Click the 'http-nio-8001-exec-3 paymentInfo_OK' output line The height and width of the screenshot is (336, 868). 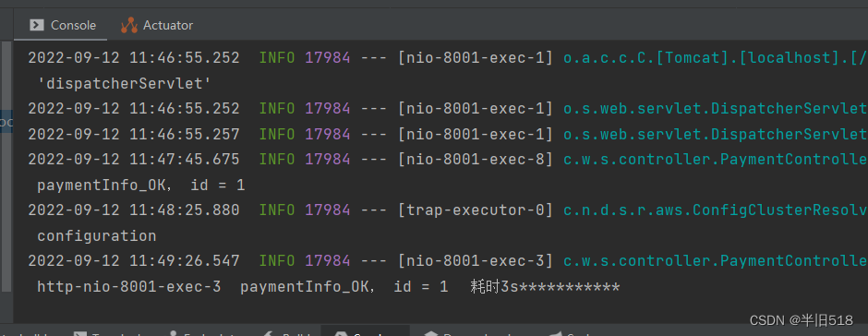328,287
